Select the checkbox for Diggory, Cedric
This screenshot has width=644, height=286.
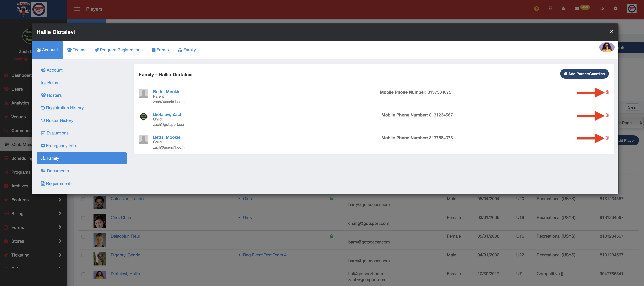coord(83,255)
